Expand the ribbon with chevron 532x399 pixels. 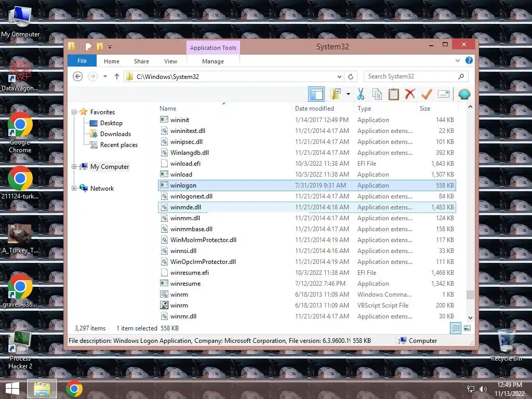(457, 60)
